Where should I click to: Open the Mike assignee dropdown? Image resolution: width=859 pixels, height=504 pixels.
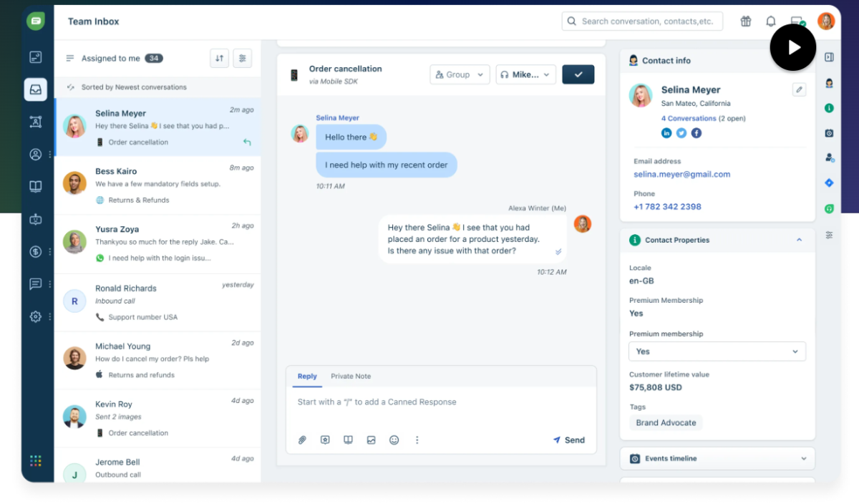525,74
